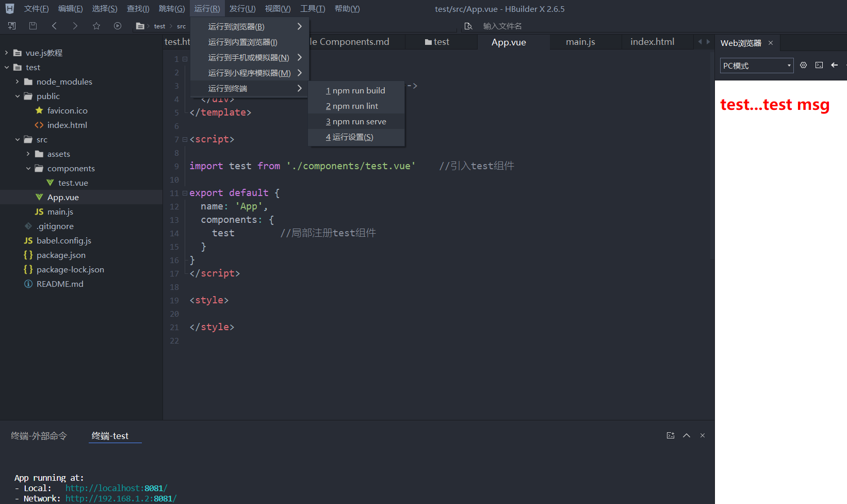Switch to the index.html tab

(652, 42)
